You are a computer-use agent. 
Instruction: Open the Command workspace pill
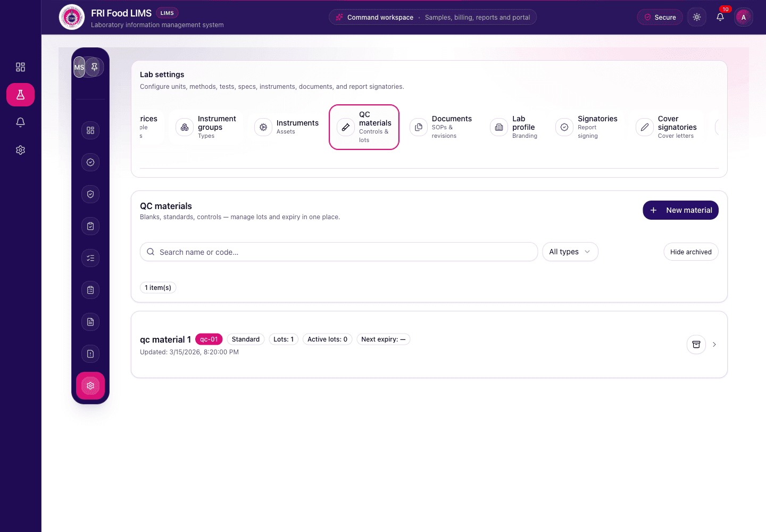tap(432, 17)
